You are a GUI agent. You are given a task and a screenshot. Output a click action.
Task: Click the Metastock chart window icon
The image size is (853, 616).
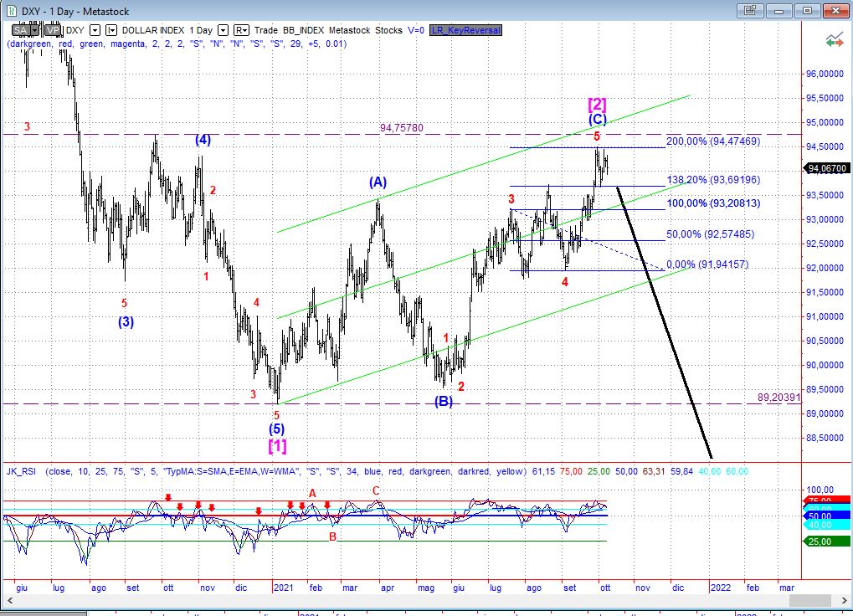[x=12, y=11]
